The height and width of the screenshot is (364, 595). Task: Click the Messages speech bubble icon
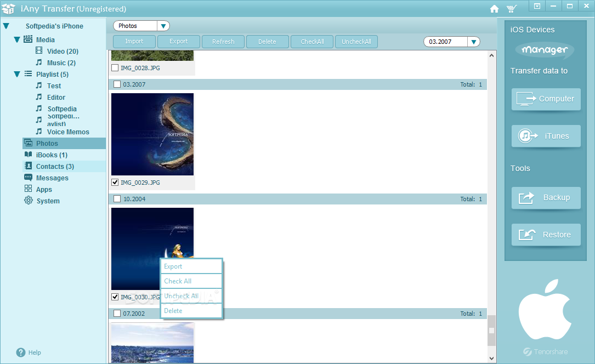tap(28, 178)
